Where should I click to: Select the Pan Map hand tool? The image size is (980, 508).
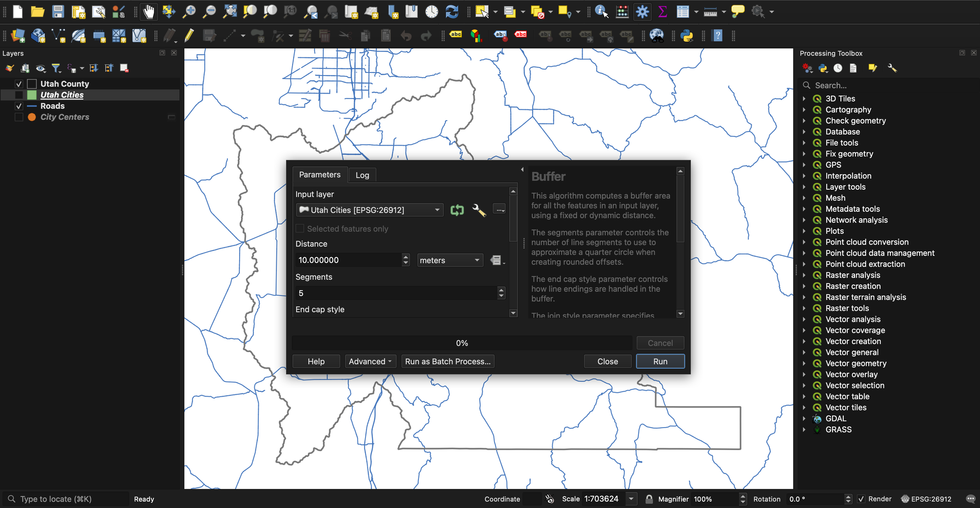click(149, 11)
